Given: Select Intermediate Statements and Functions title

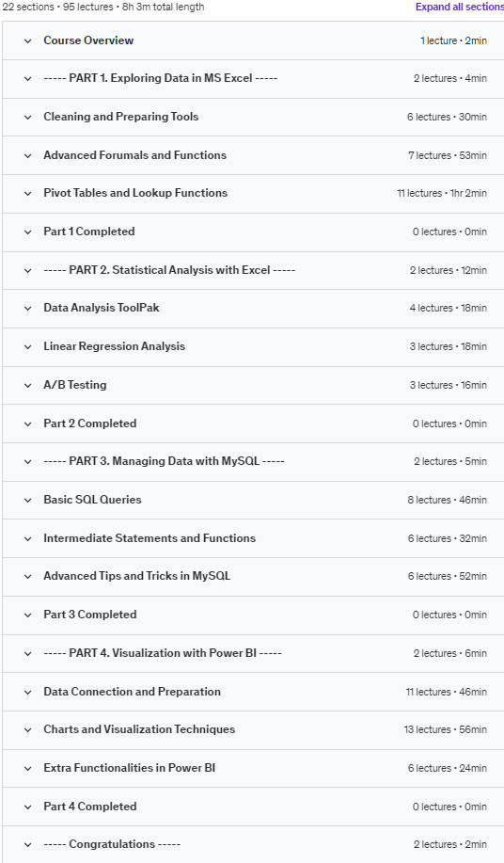Looking at the screenshot, I should [150, 538].
